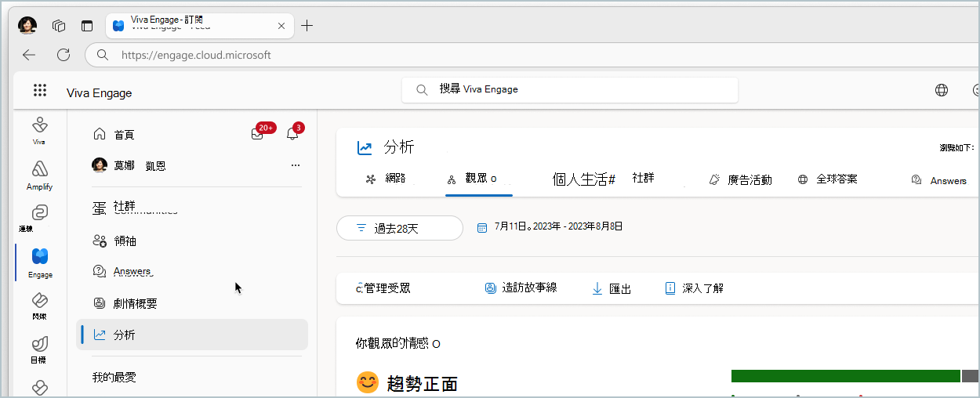The height and width of the screenshot is (398, 980).
Task: Toggle vertical tabs pane icon
Action: tap(87, 26)
